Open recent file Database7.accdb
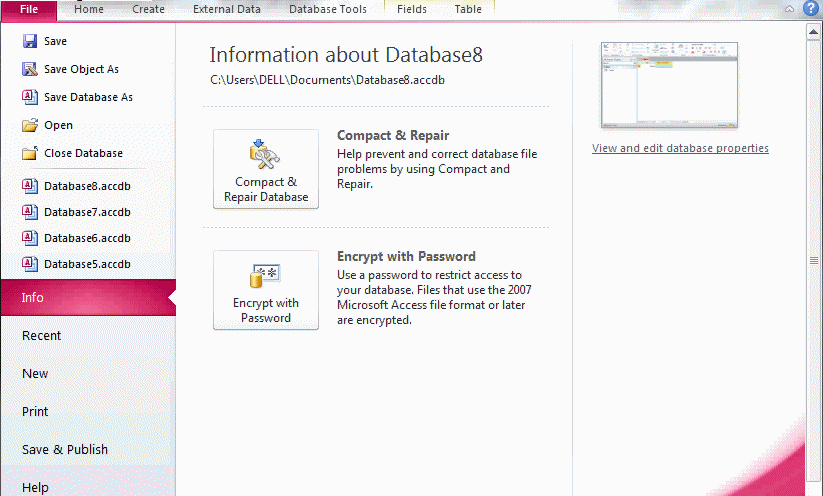 pos(88,212)
